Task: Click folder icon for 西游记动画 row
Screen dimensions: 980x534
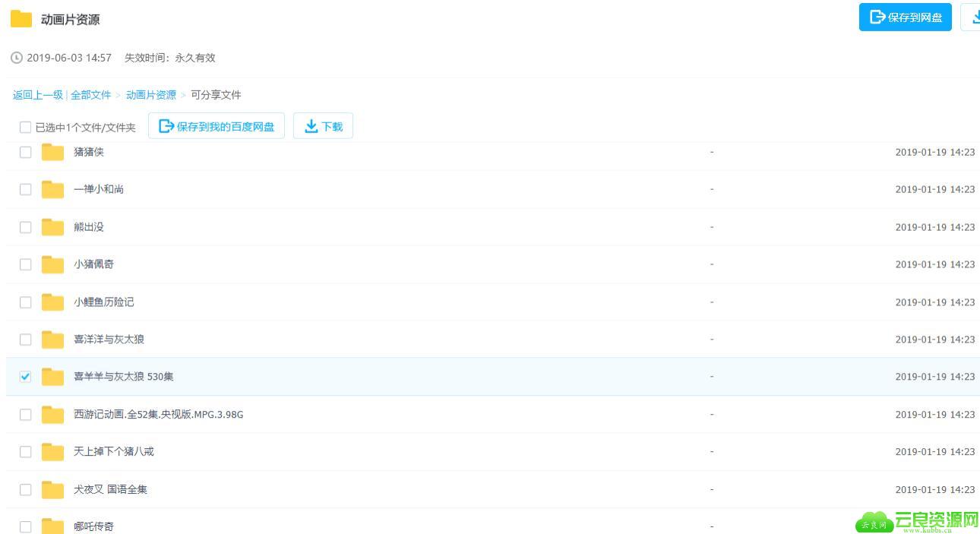Action: click(52, 415)
